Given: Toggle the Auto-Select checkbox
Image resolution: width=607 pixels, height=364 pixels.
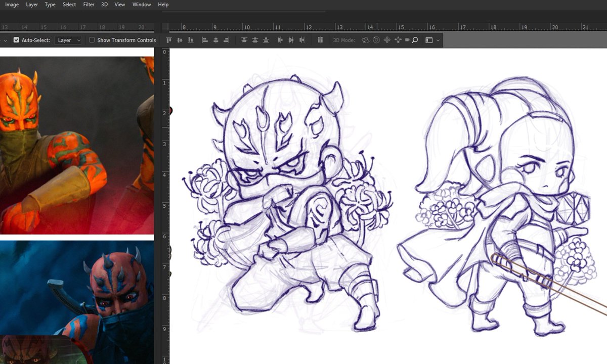Looking at the screenshot, I should [16, 40].
